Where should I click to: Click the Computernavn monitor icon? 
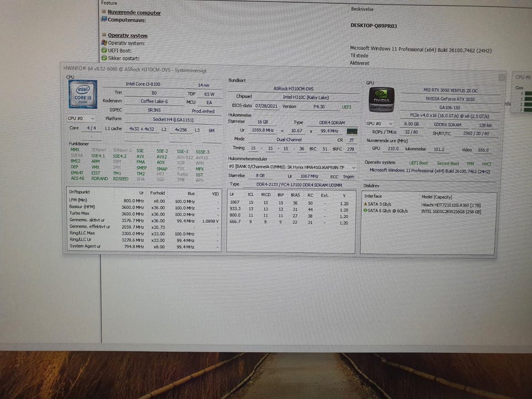tap(104, 19)
